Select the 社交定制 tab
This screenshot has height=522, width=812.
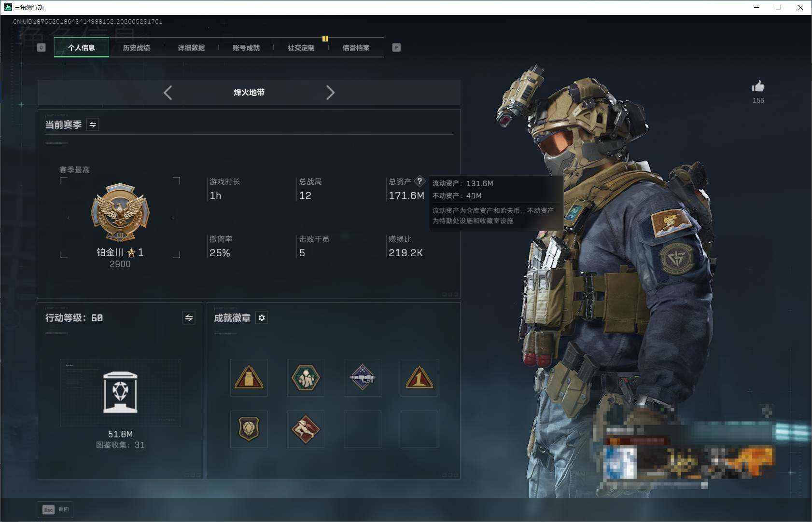pos(301,47)
